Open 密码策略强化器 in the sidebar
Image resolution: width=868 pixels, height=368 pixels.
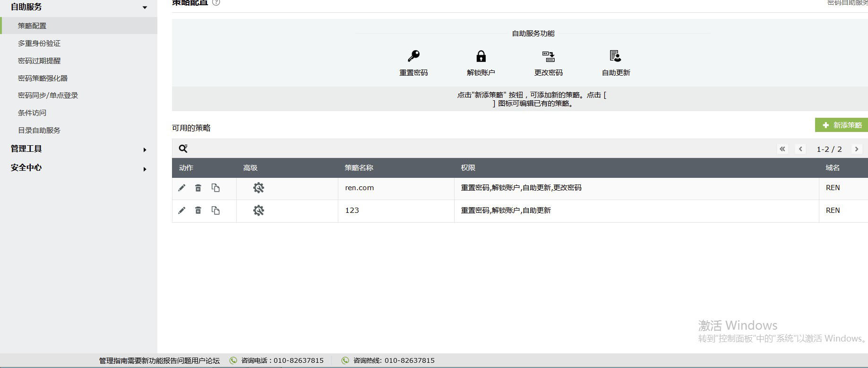(43, 78)
